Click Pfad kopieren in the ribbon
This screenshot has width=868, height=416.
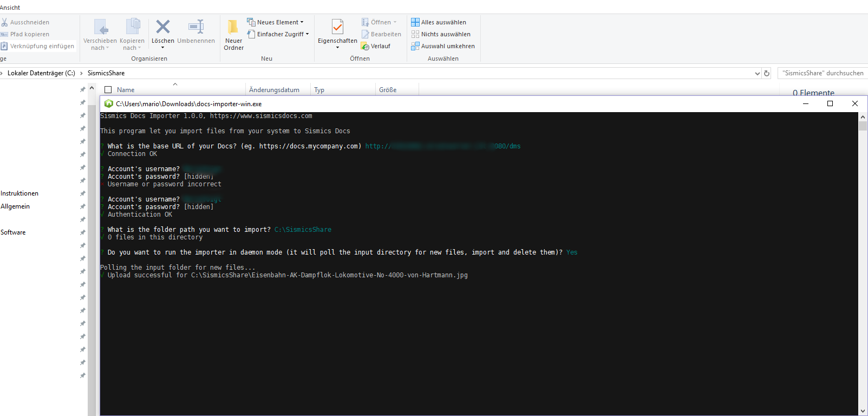coord(25,34)
